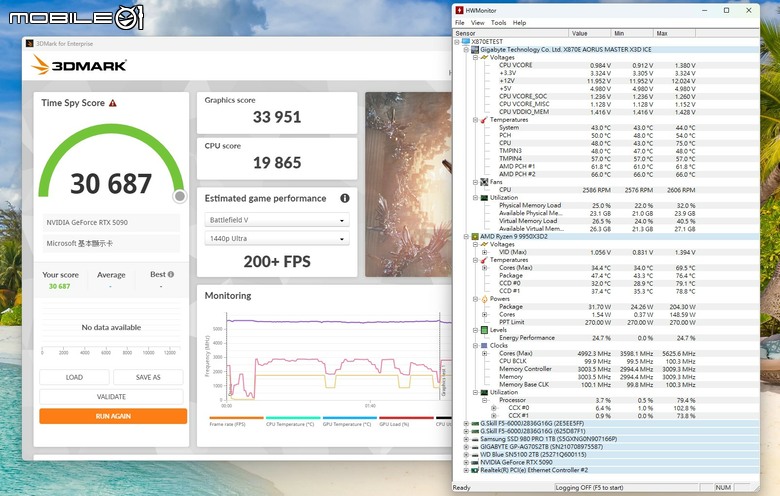The width and height of the screenshot is (780, 496).
Task: Click the Fans group icon
Action: [x=484, y=182]
